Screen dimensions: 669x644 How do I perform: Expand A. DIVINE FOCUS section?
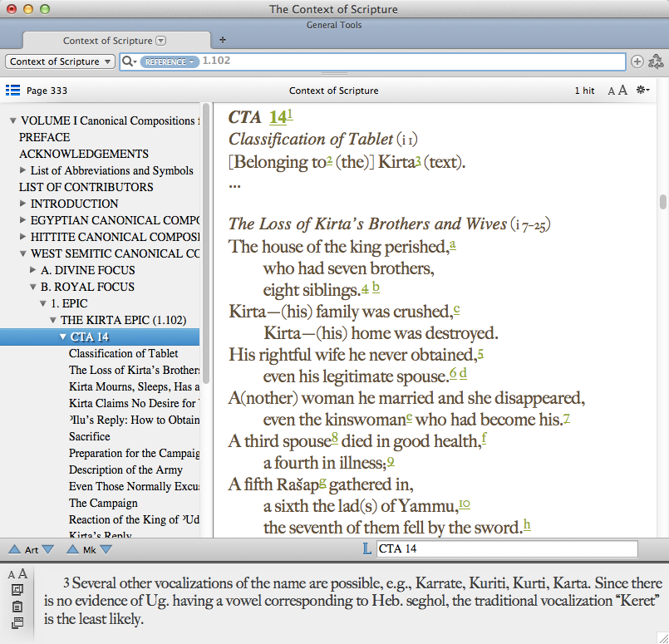click(33, 270)
